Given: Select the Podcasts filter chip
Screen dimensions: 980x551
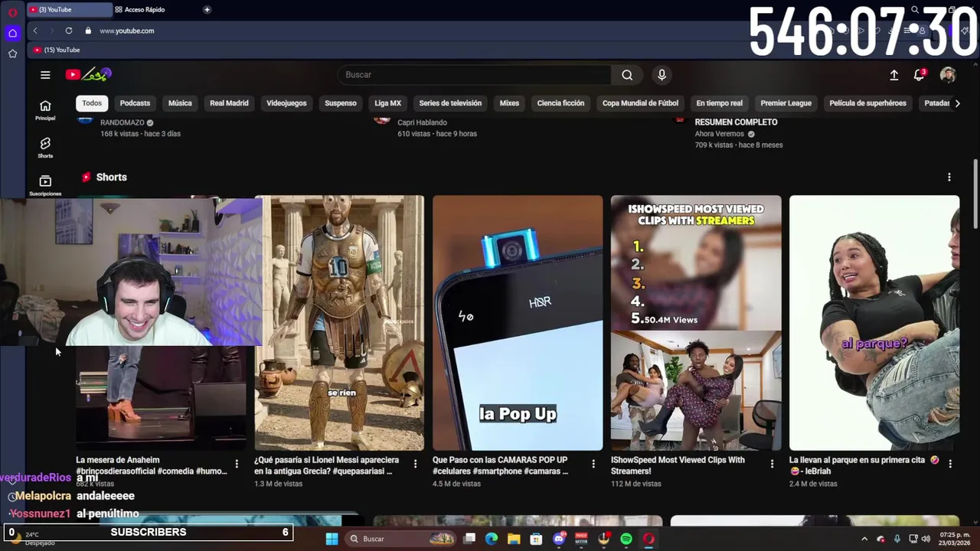Looking at the screenshot, I should click(135, 103).
